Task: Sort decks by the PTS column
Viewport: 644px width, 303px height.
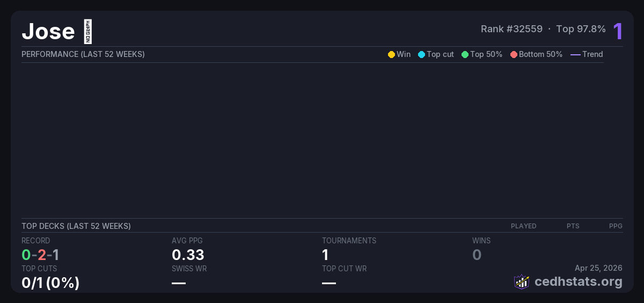Action: tap(573, 226)
